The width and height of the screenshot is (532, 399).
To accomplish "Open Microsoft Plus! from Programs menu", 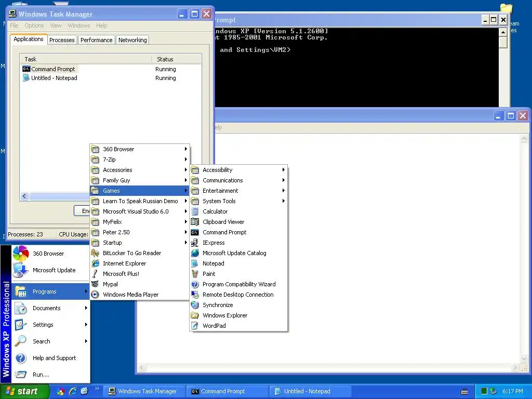I will tap(139, 274).
